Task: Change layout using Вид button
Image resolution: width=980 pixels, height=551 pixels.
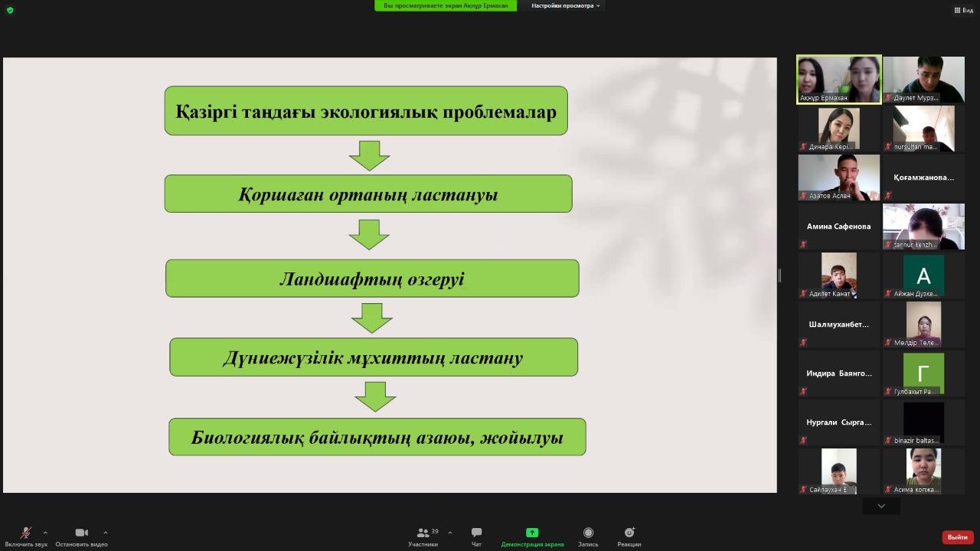Action: [x=963, y=10]
